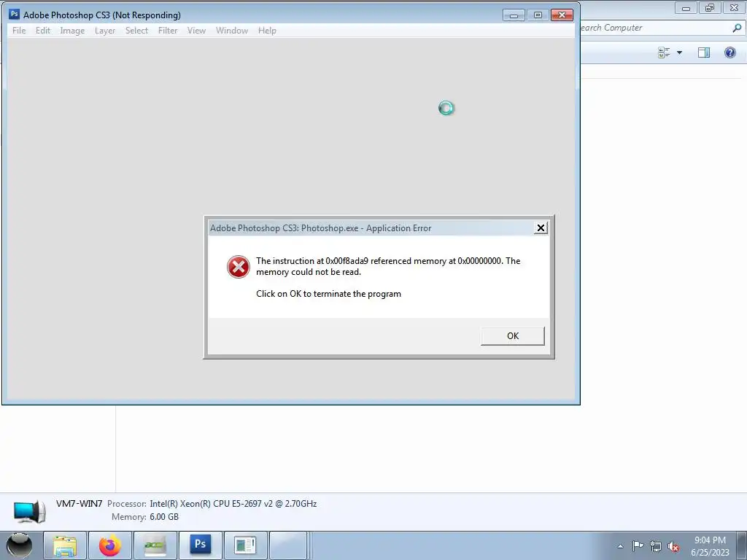Minimize the Photoshop CS3 window

(x=514, y=15)
